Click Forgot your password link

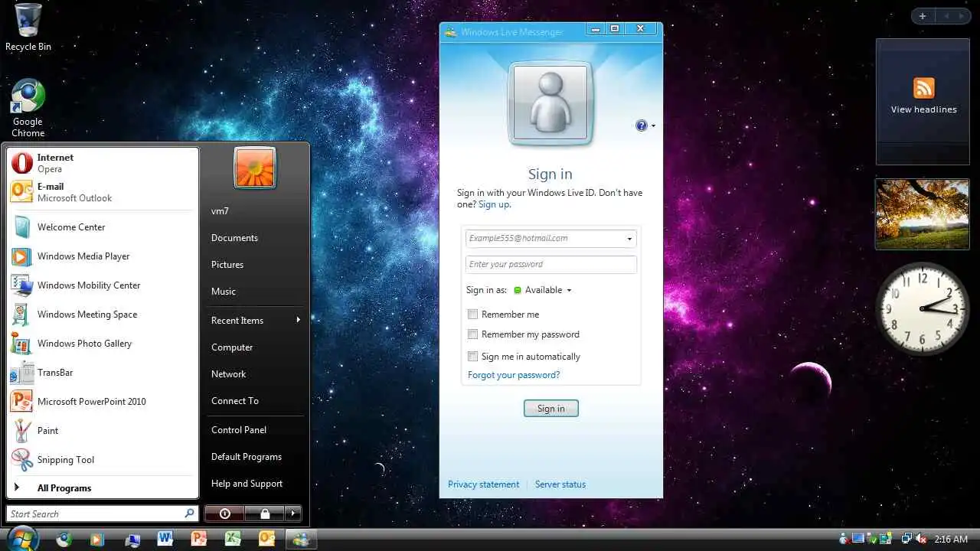[514, 375]
